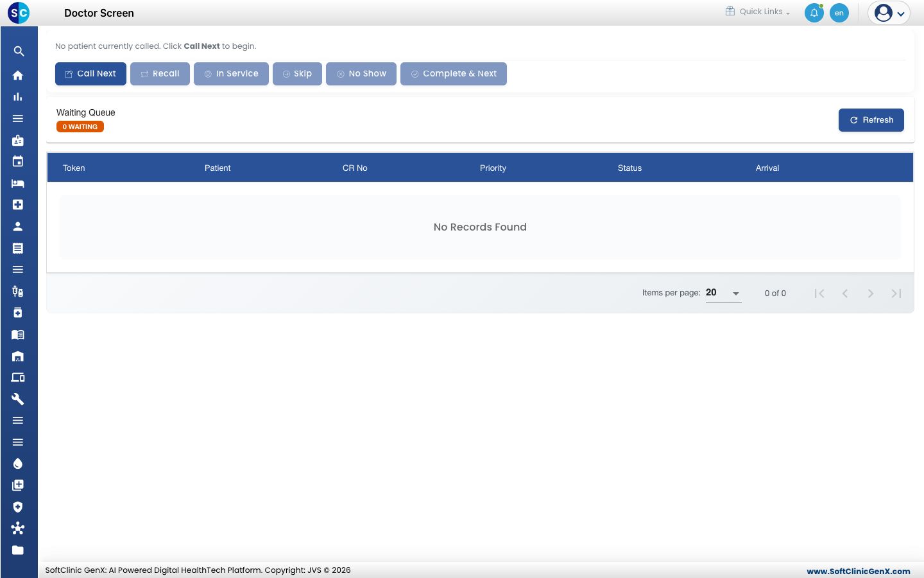Image resolution: width=924 pixels, height=578 pixels.
Task: Switch language with the en button
Action: click(839, 13)
